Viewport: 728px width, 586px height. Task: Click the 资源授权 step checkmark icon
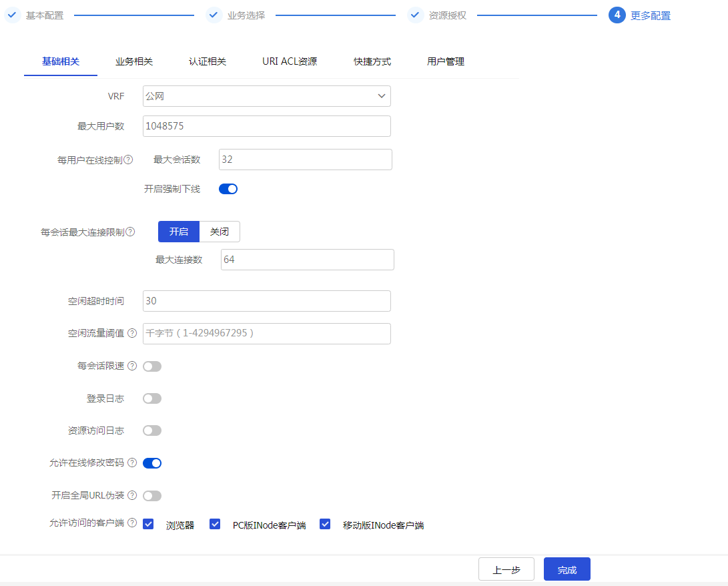point(415,15)
